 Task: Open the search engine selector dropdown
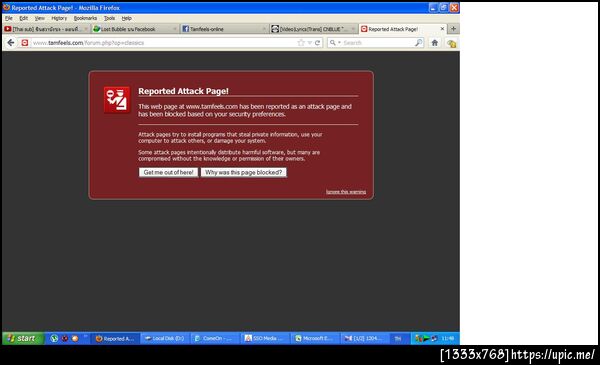(335, 42)
